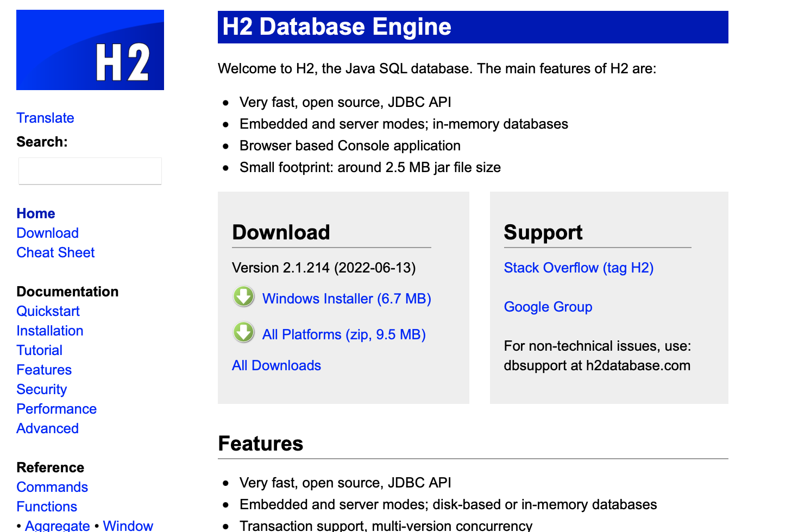This screenshot has width=792, height=532.
Task: Click the Version 2.1.214 (2022-06-13) text
Action: click(x=324, y=268)
